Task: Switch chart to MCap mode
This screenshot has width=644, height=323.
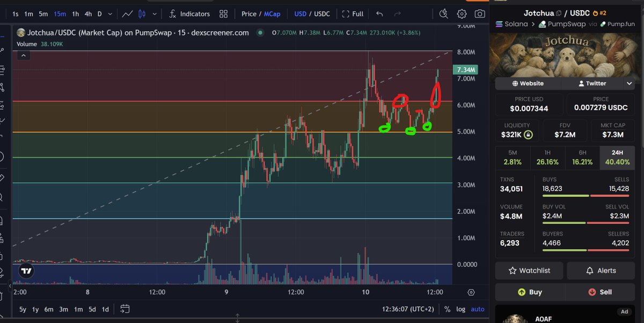Action: [272, 14]
